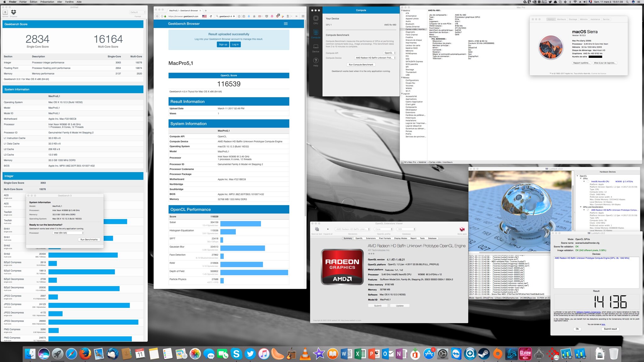Open the CPU section in Geekbench 4 sidebar
644x362 pixels.
[x=316, y=20]
